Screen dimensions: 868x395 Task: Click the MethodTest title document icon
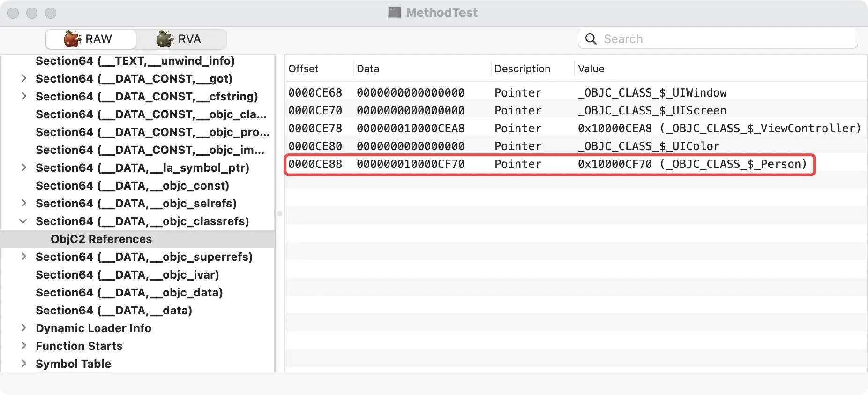coord(395,13)
